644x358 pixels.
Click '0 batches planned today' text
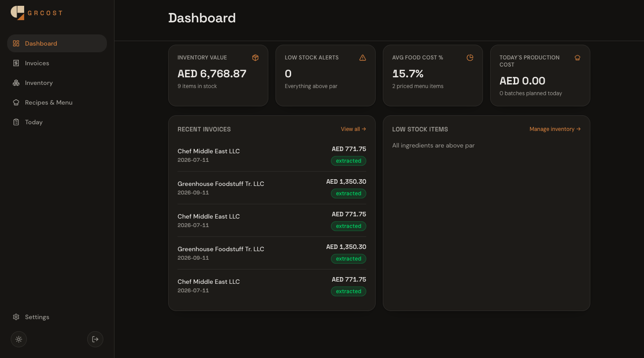point(531,93)
